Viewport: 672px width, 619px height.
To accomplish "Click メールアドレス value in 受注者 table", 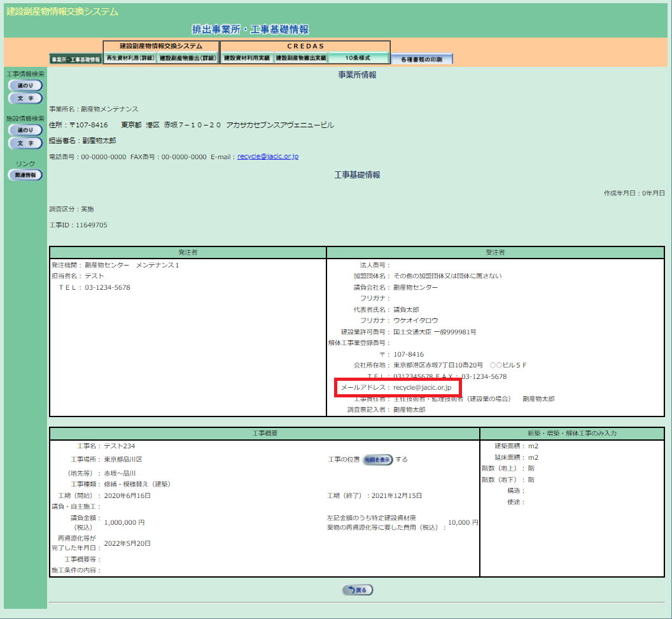I will 422,387.
